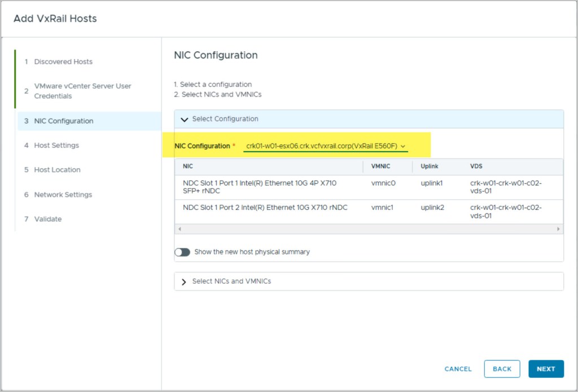Cancel the Add VxRail Hosts wizard
The height and width of the screenshot is (392, 578).
[458, 369]
